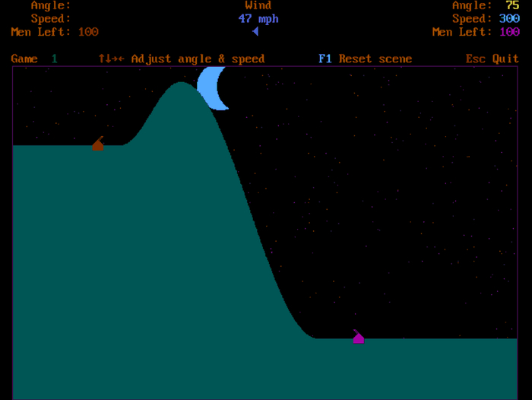Screen dimensions: 532x400
Task: Click the left player's 'Angle:' label
Action: point(51,5)
